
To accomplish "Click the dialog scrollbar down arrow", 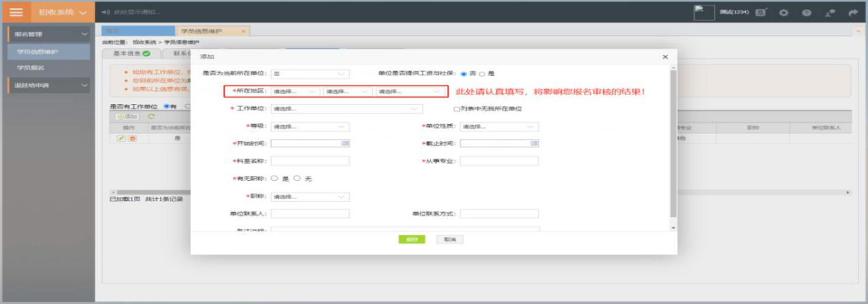I will (673, 227).
